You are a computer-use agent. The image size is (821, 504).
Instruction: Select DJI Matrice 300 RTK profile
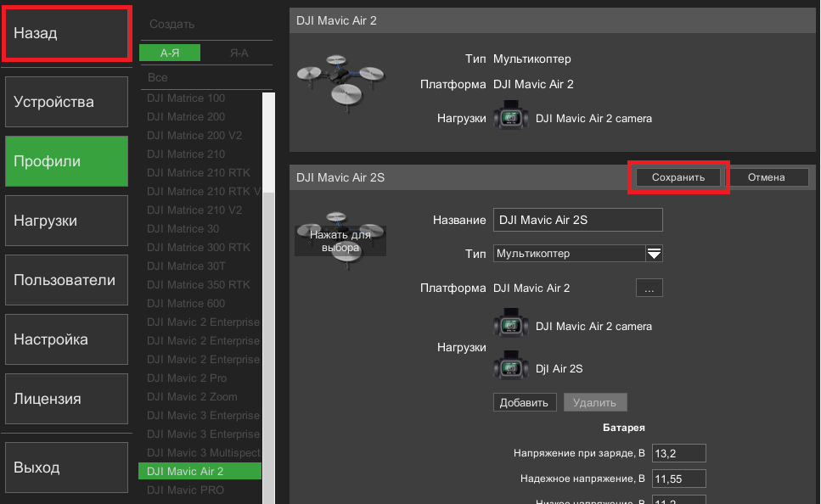200,248
